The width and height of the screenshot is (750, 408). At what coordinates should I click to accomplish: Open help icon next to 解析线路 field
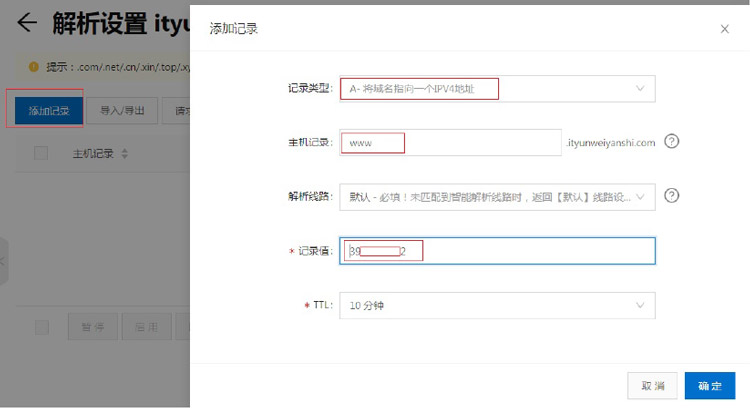(x=672, y=196)
